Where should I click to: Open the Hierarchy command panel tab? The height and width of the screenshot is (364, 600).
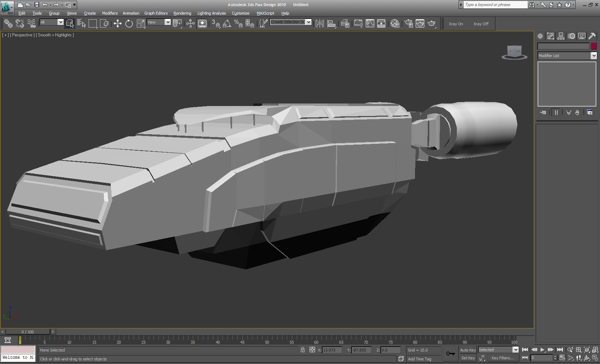(561, 36)
